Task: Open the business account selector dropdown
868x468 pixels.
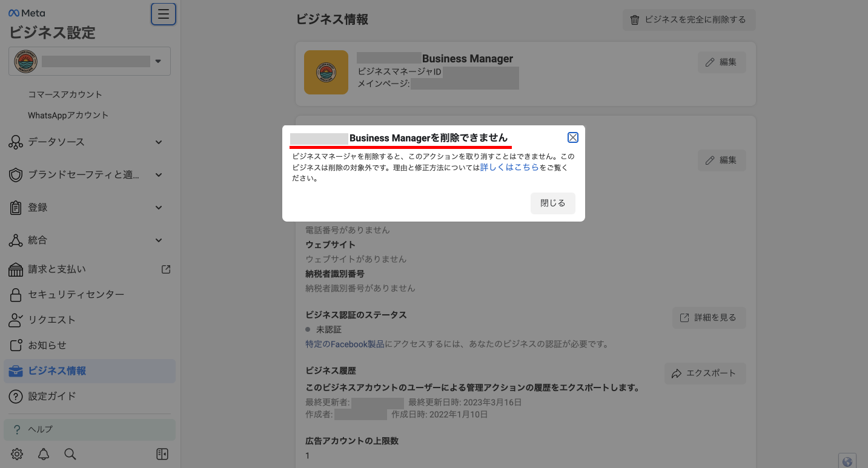Action: coord(90,61)
